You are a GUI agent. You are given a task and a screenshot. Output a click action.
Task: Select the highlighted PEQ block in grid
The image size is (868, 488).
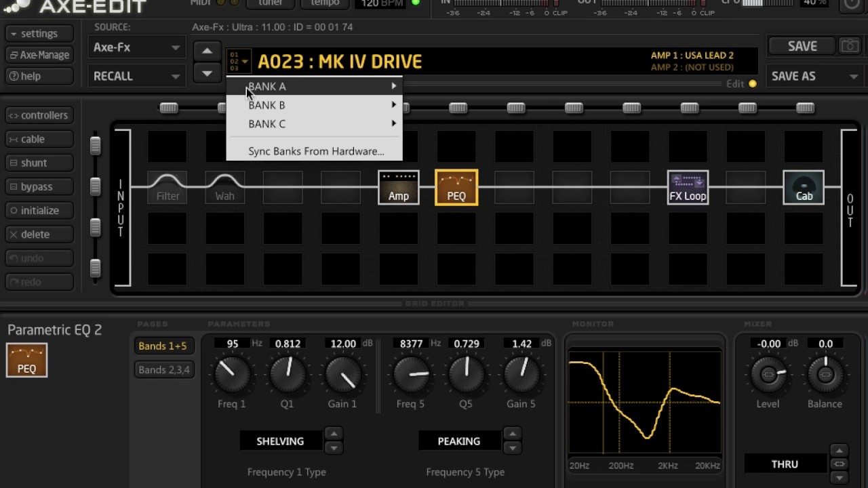456,187
